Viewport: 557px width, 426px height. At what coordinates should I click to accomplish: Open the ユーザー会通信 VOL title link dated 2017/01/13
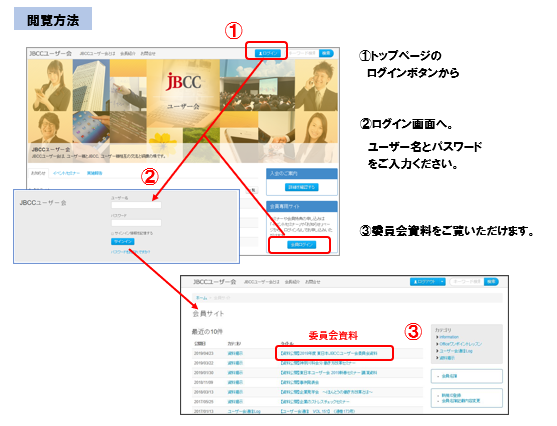(318, 411)
